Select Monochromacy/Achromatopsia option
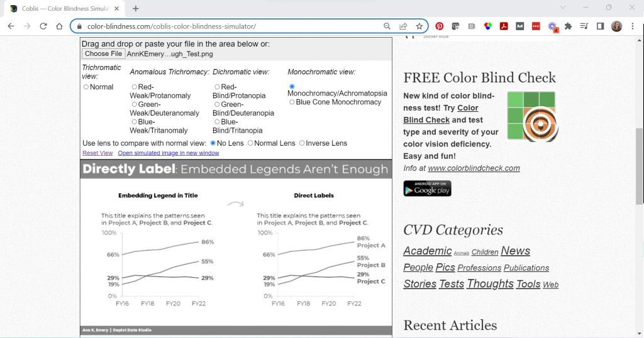Screen dimensions: 644x338 (292, 87)
